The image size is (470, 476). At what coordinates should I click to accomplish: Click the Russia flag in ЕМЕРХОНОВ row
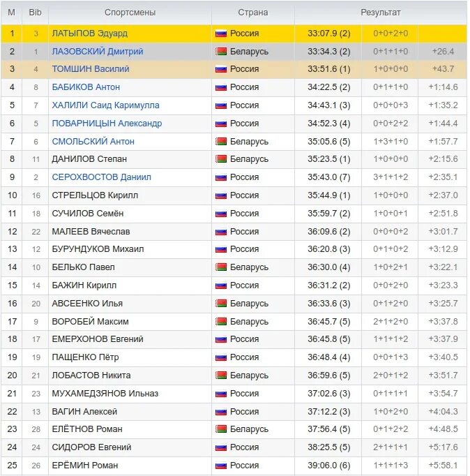(x=221, y=339)
